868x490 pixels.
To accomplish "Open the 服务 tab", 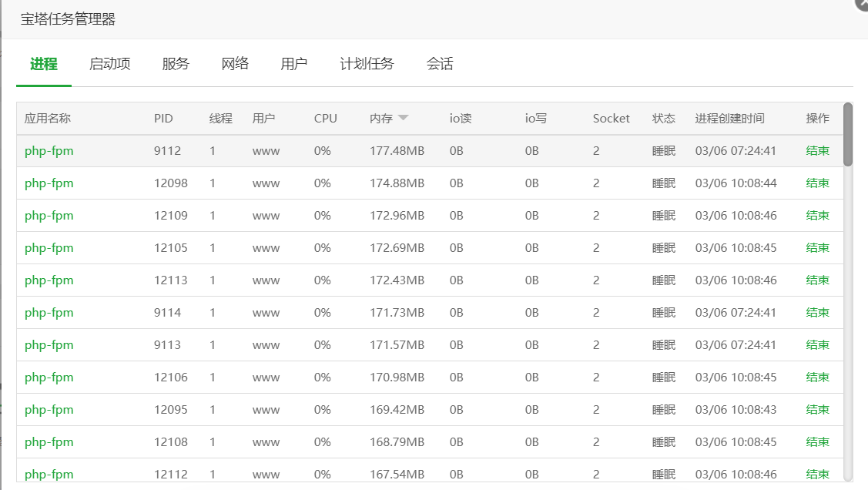I will pyautogui.click(x=176, y=64).
